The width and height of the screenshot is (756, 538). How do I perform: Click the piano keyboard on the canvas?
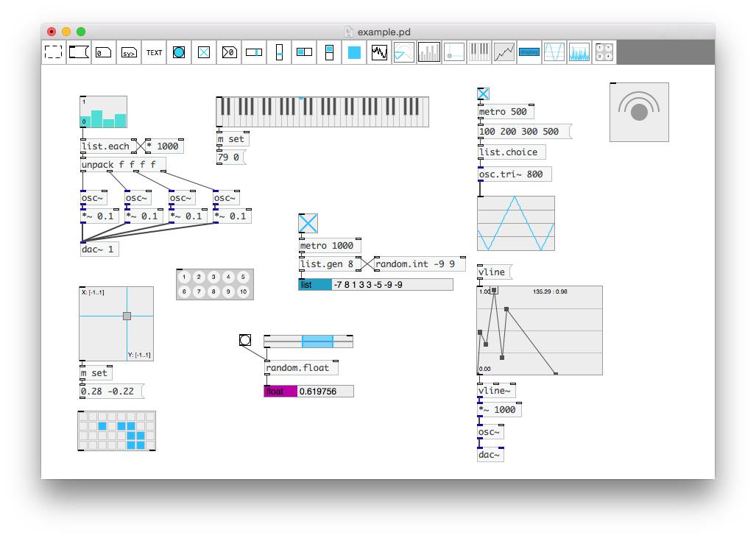point(322,112)
